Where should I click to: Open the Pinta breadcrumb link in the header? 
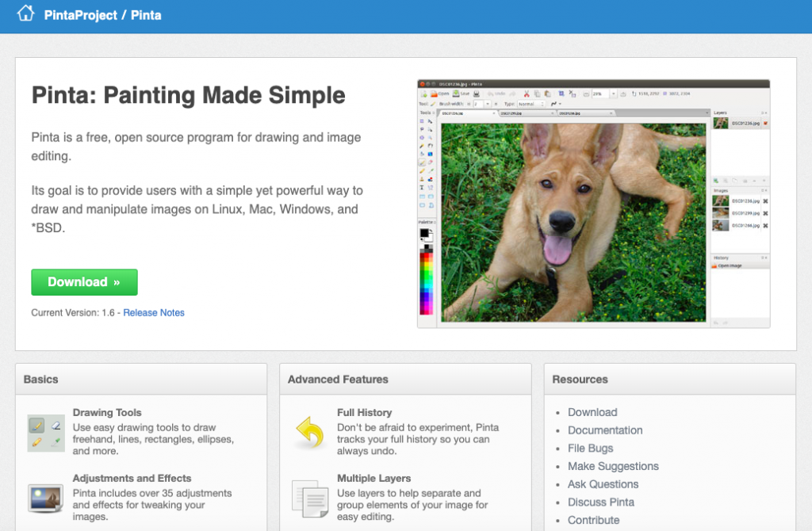click(x=146, y=16)
